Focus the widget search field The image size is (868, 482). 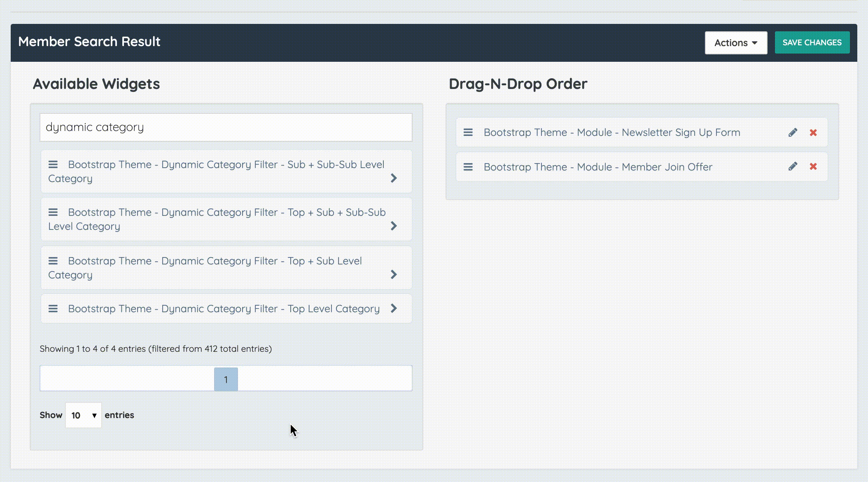tap(226, 127)
